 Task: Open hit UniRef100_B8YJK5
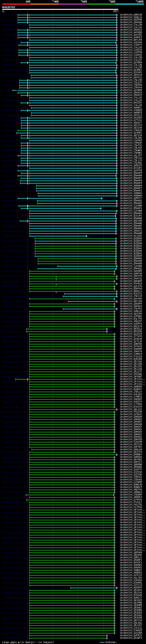click(x=131, y=40)
